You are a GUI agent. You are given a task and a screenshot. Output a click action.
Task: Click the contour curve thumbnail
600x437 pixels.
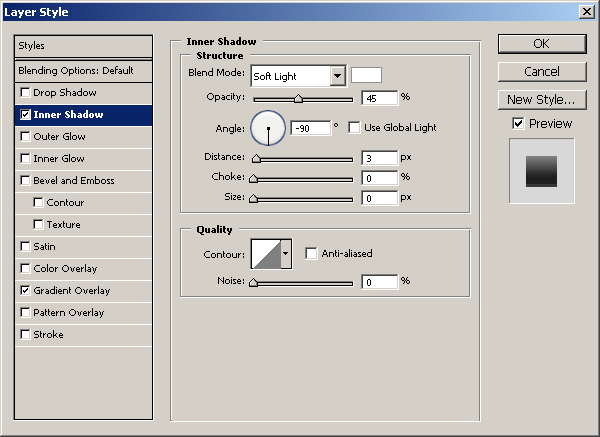(266, 254)
